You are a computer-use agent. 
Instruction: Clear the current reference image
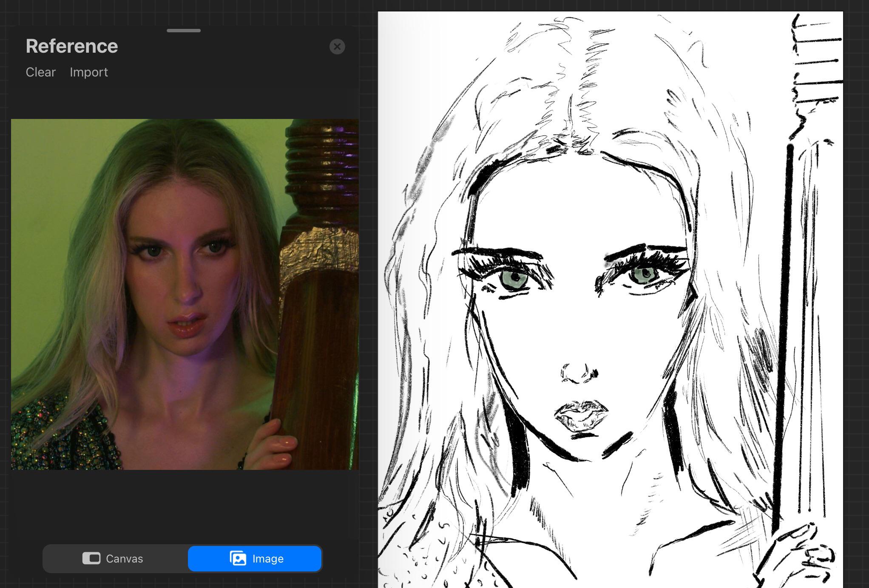(x=40, y=72)
